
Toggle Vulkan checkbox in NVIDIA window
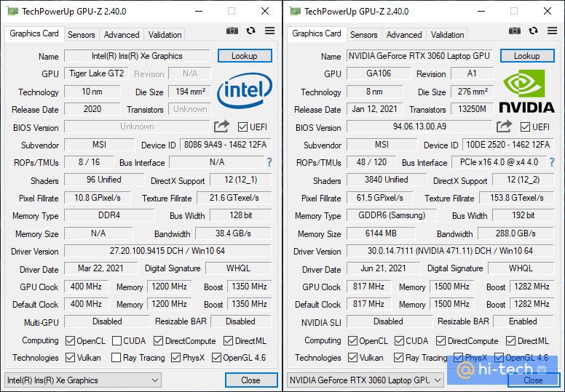pos(353,357)
